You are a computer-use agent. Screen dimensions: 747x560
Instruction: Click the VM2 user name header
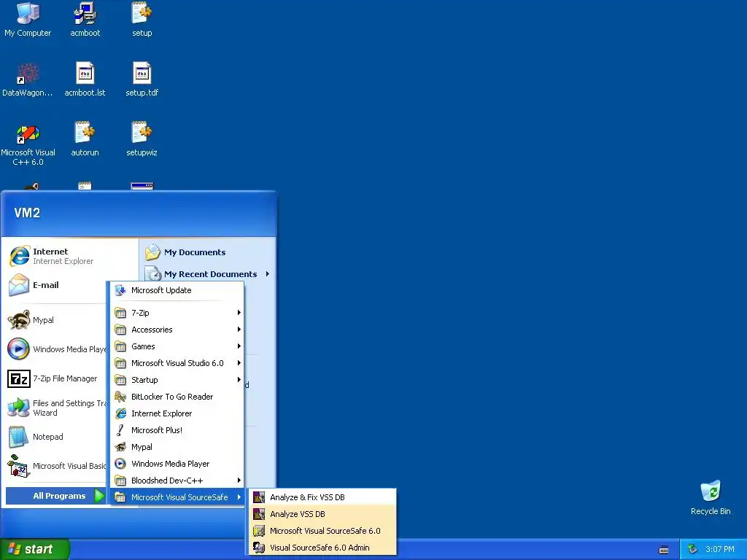point(27,213)
